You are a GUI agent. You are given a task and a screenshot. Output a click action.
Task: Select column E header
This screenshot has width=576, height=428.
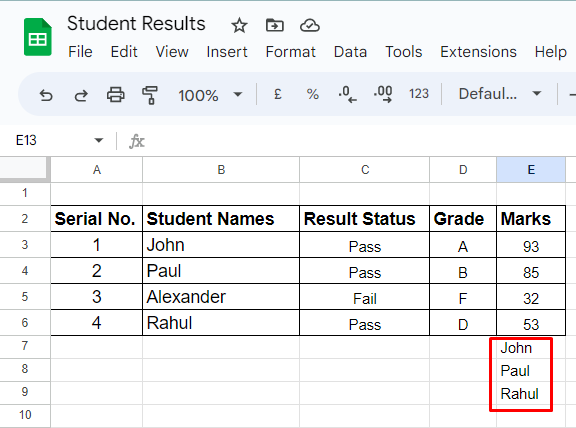pos(531,170)
